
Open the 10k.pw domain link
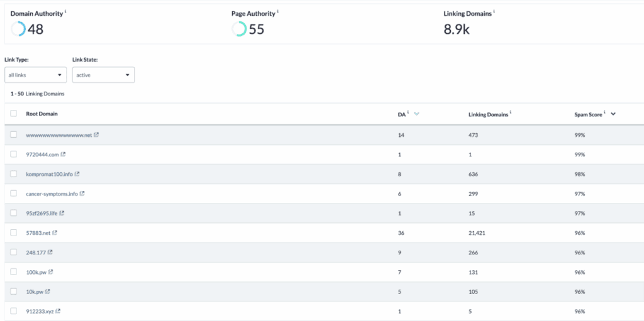tap(35, 291)
